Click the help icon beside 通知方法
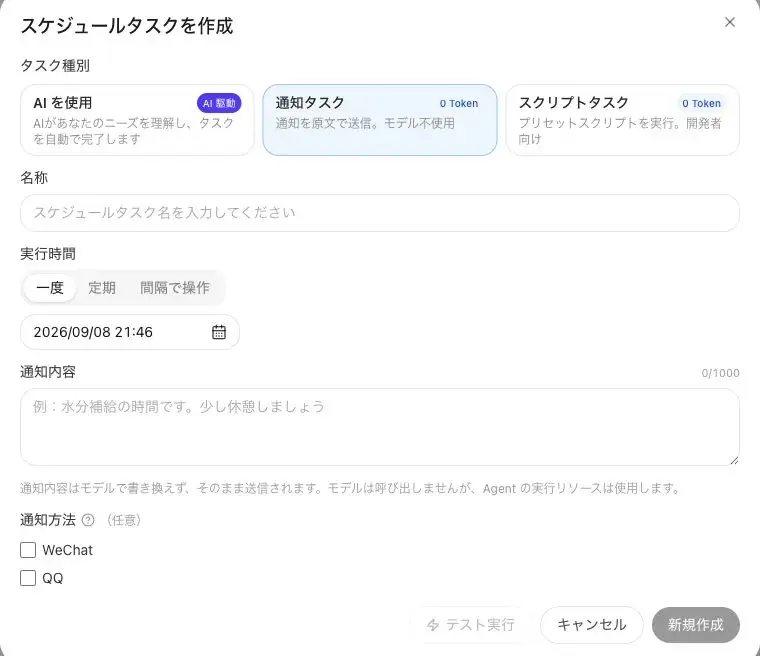760x656 pixels. coord(88,520)
